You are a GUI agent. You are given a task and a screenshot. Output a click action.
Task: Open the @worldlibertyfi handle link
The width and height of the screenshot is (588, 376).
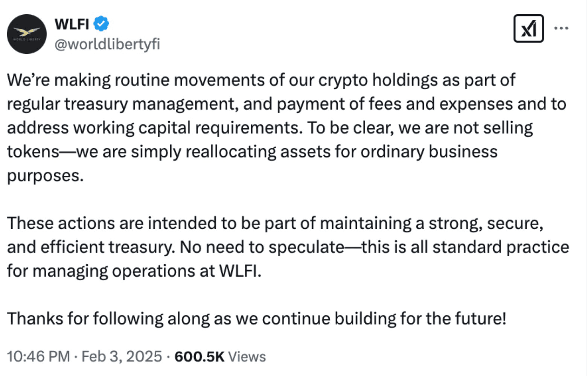tap(107, 44)
